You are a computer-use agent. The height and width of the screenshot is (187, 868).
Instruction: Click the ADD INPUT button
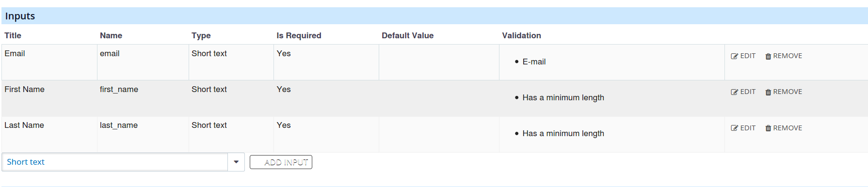coord(281,162)
